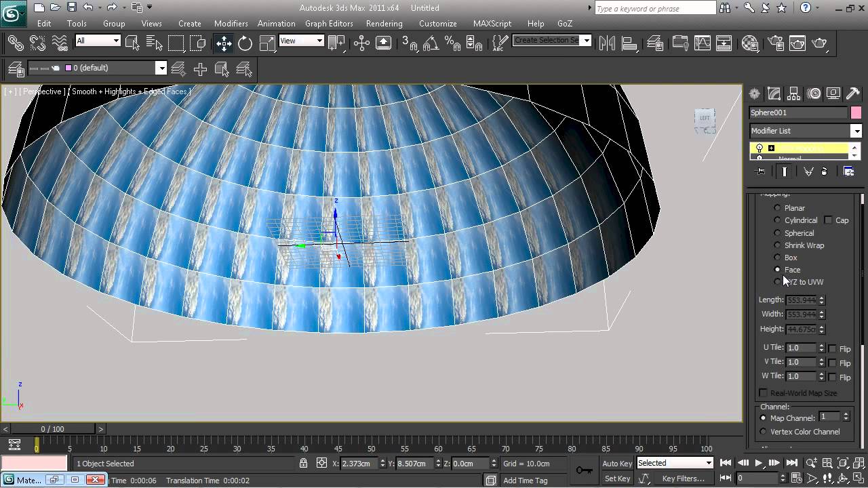This screenshot has height=488, width=868.
Task: Switch to the Motion command panel
Action: pyautogui.click(x=814, y=94)
